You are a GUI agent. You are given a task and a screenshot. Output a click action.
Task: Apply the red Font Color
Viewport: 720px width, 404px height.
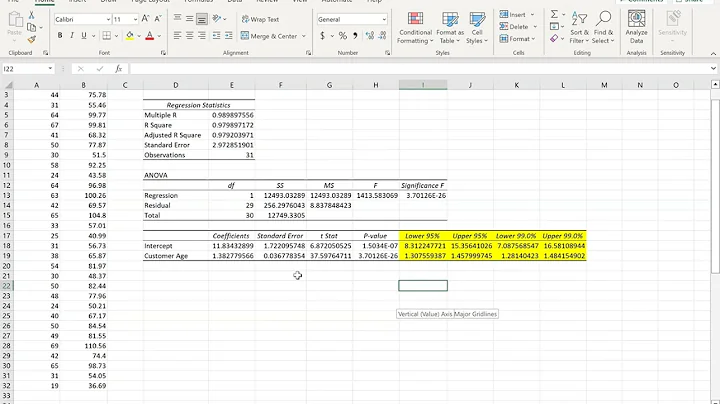pyautogui.click(x=149, y=35)
